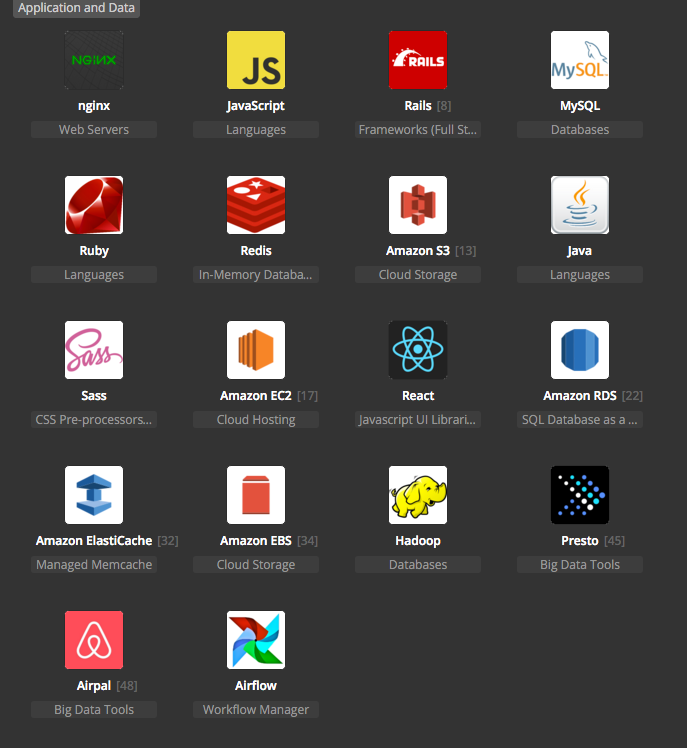Select the Rails logo icon
The image size is (687, 748).
coord(418,60)
